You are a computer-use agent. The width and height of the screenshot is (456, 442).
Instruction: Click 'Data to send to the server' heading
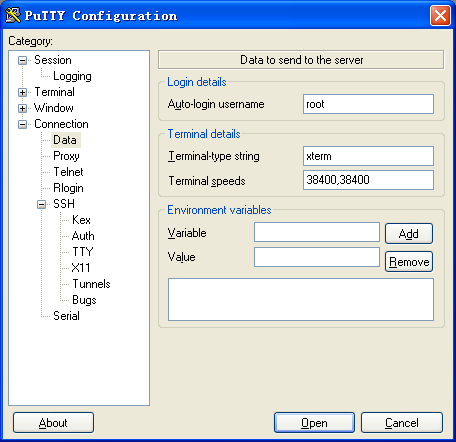point(301,60)
